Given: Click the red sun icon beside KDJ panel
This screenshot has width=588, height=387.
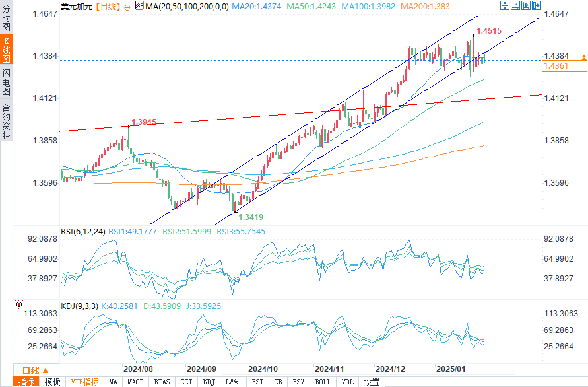Looking at the screenshot, I should click(18, 305).
